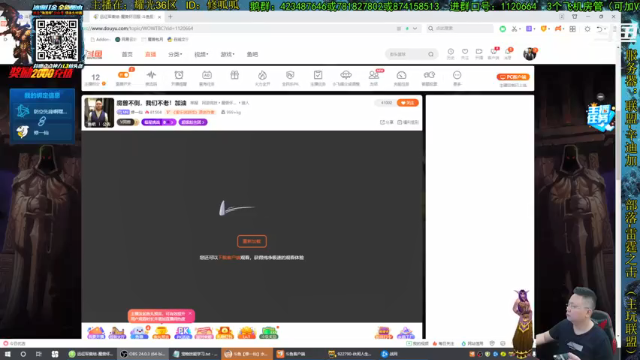Switch to the OBS taskbar item
The width and height of the screenshot is (640, 360).
[x=144, y=354]
